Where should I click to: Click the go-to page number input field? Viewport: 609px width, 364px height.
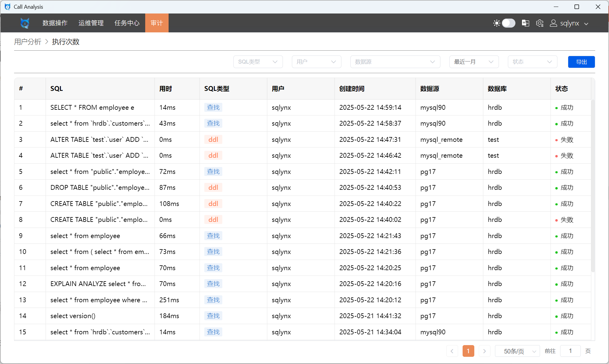click(570, 351)
